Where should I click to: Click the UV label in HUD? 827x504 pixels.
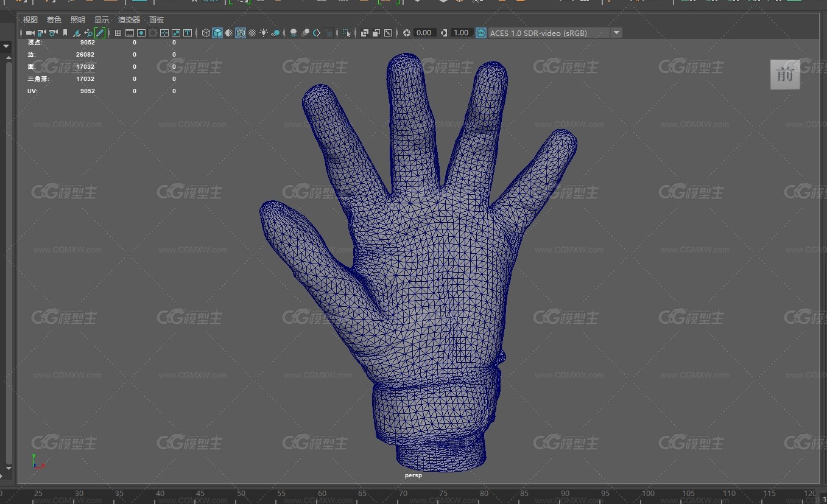(x=32, y=91)
